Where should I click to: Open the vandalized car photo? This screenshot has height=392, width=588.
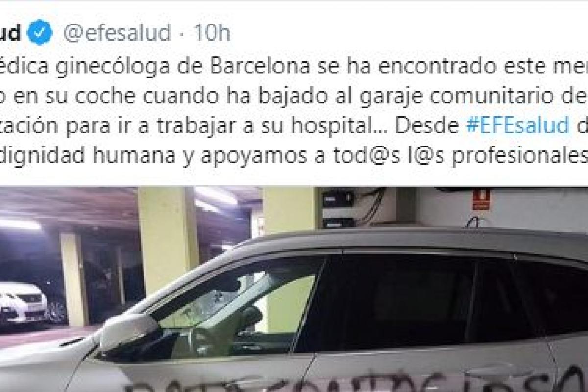(x=294, y=289)
